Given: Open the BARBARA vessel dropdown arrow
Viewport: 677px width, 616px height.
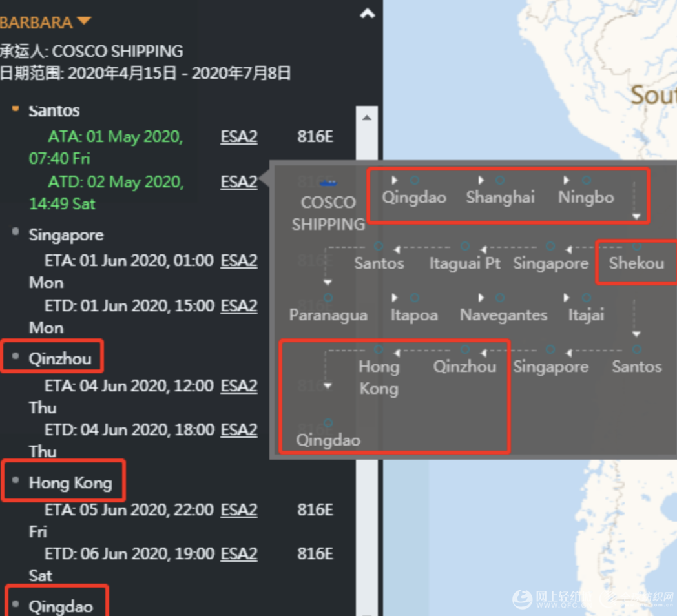Looking at the screenshot, I should 84,22.
